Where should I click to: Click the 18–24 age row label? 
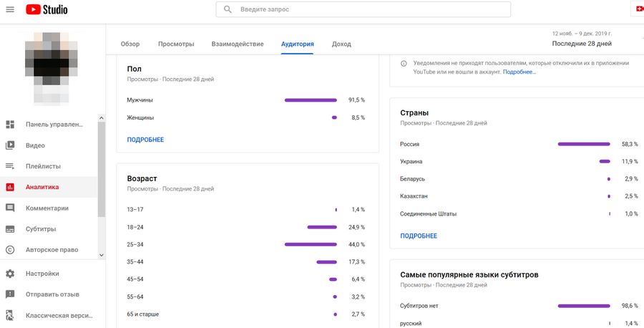tap(135, 227)
